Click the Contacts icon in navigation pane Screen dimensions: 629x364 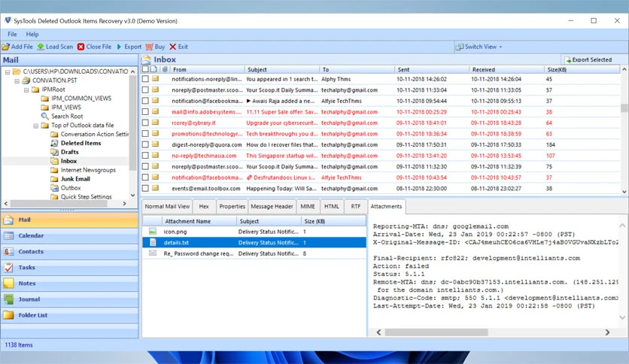(8, 252)
